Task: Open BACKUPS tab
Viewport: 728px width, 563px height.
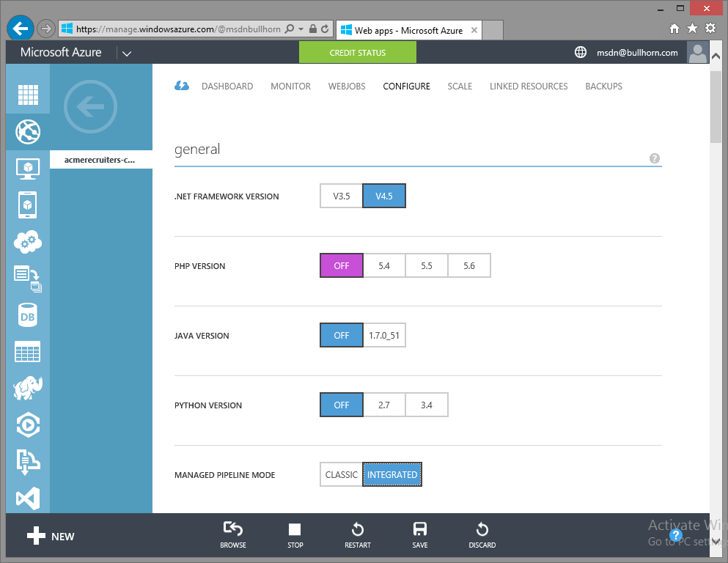Action: coord(603,87)
